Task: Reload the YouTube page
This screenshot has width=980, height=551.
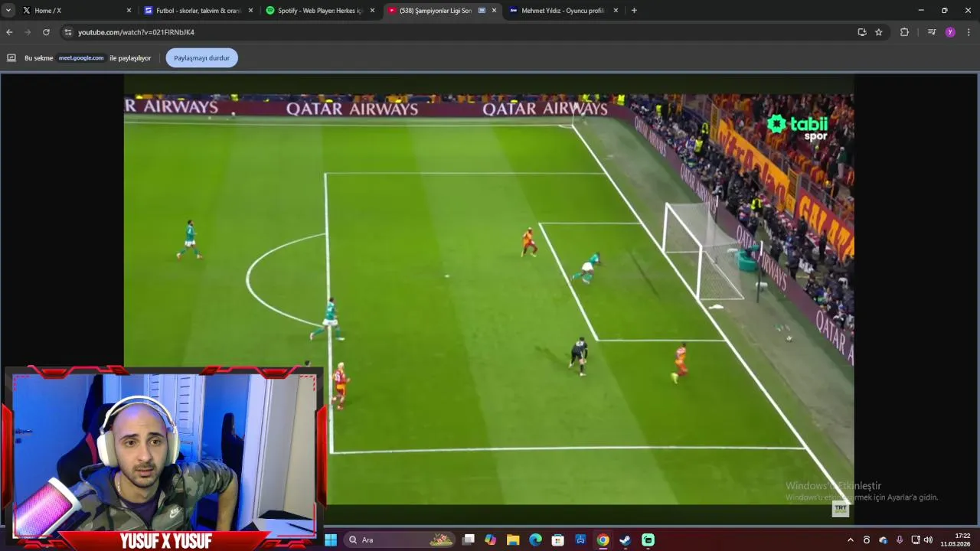Action: (x=46, y=32)
